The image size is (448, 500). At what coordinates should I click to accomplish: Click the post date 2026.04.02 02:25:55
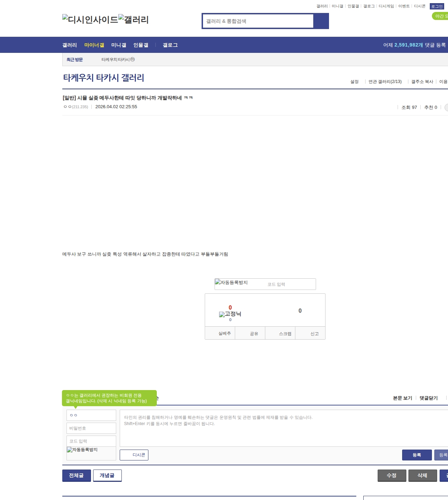pos(116,107)
